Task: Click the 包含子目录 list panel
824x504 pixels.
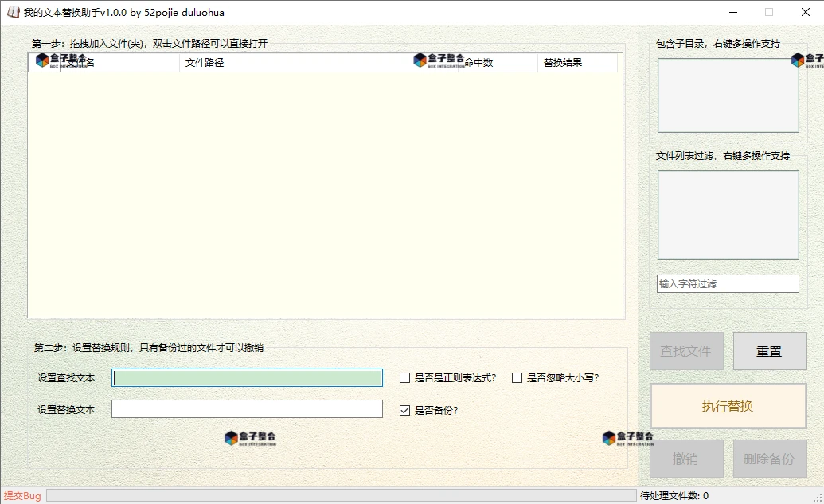Action: point(727,94)
